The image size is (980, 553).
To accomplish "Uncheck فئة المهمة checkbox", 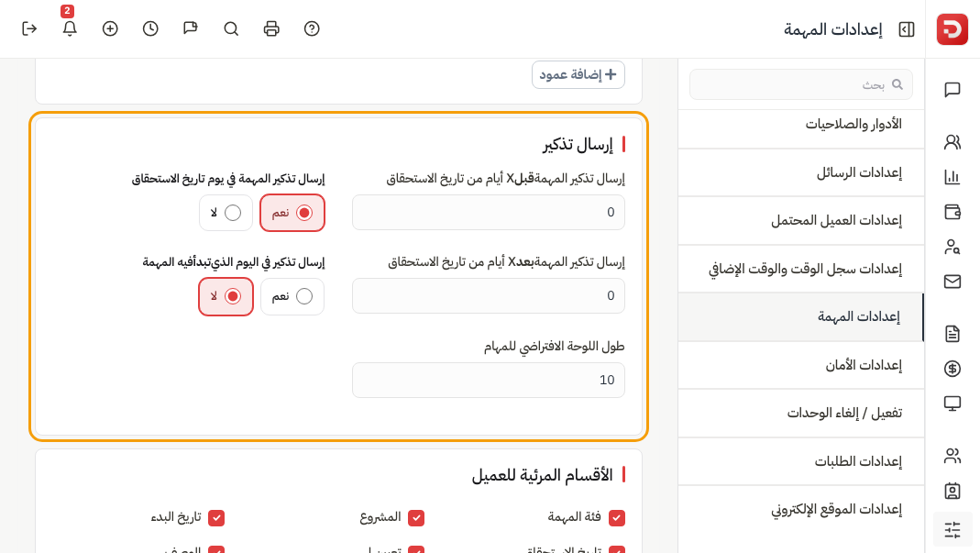I will tap(616, 518).
